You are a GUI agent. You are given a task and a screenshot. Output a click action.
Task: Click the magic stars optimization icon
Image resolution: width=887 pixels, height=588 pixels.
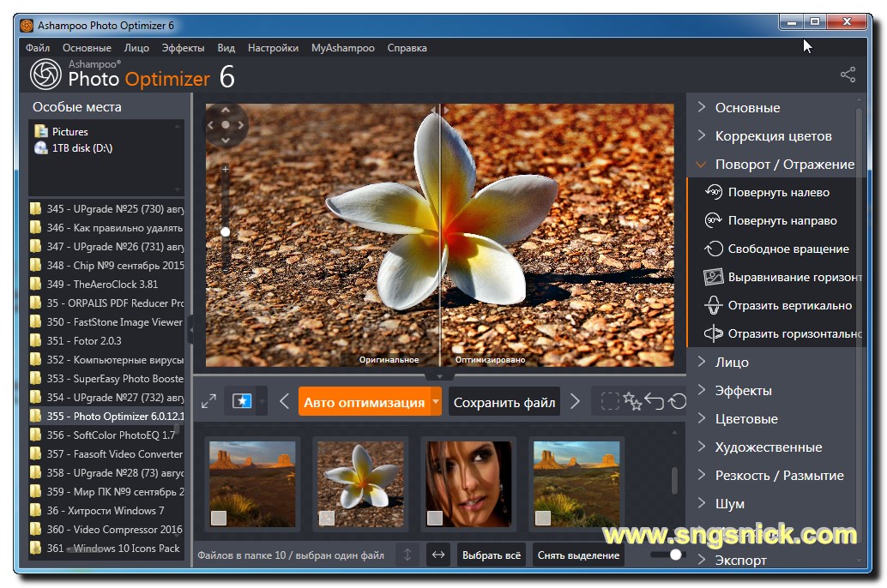pyautogui.click(x=632, y=401)
